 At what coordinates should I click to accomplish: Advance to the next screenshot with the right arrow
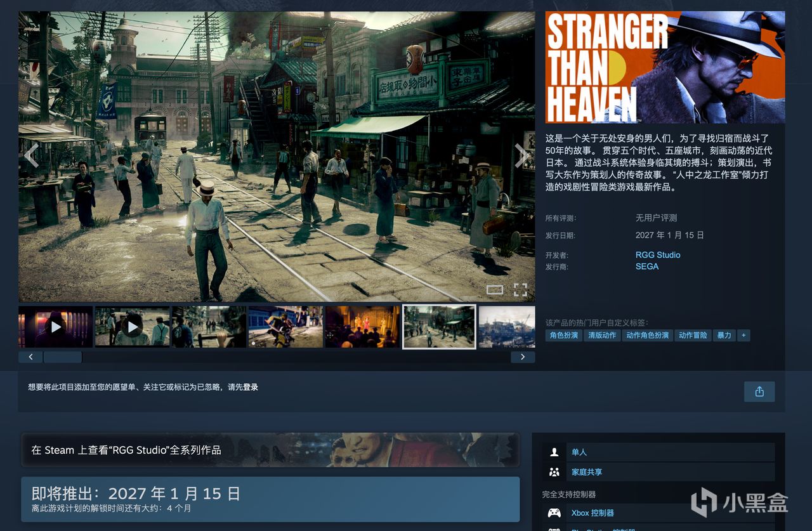coord(521,155)
